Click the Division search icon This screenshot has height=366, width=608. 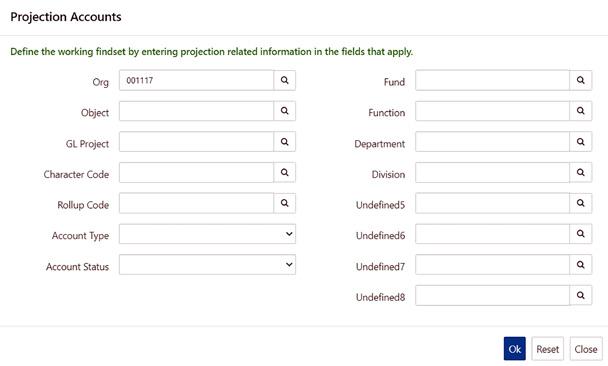[580, 172]
